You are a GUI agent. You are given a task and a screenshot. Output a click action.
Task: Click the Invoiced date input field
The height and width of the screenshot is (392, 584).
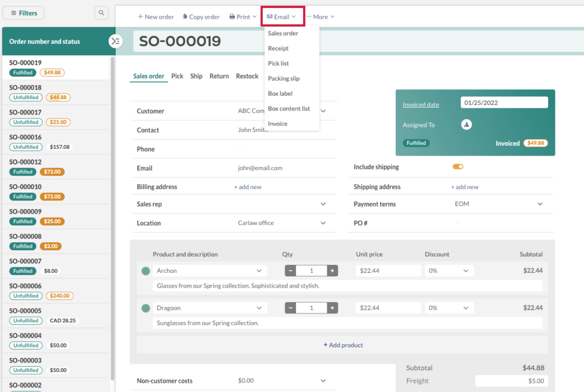click(x=504, y=102)
